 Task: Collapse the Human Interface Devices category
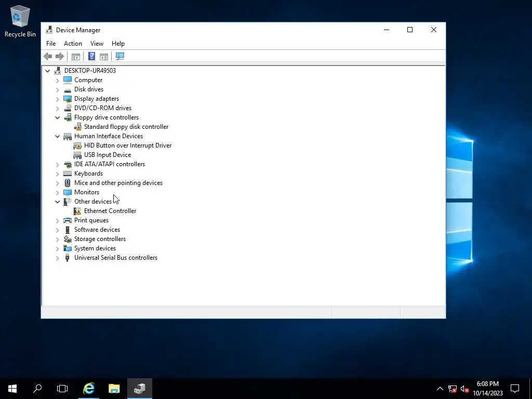[57, 137]
